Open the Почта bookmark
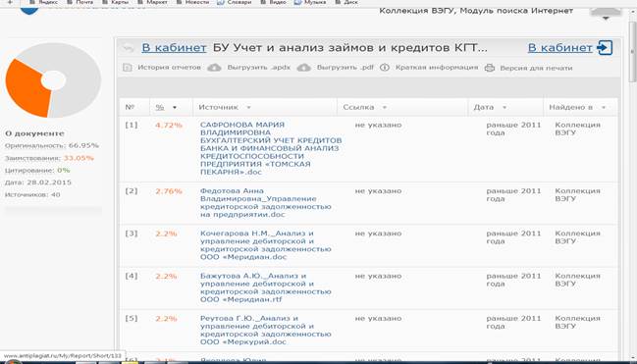Screen dimensions: 637x364 [x=80, y=2]
